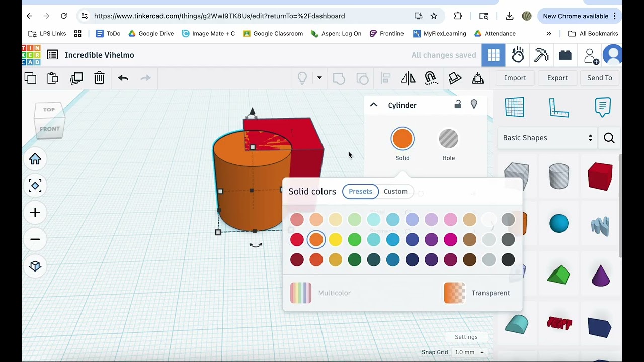Open the Blocks pickaxe mode icon

tap(541, 55)
